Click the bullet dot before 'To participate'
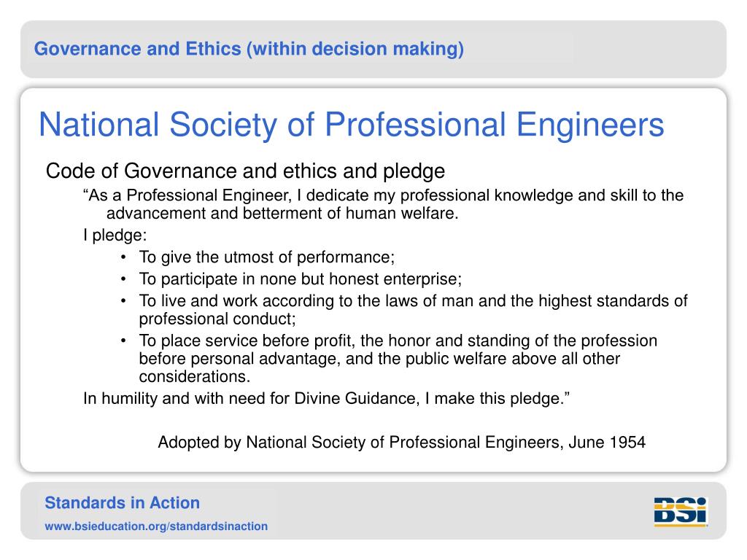Screen dimensions: 747x560 (x=123, y=279)
